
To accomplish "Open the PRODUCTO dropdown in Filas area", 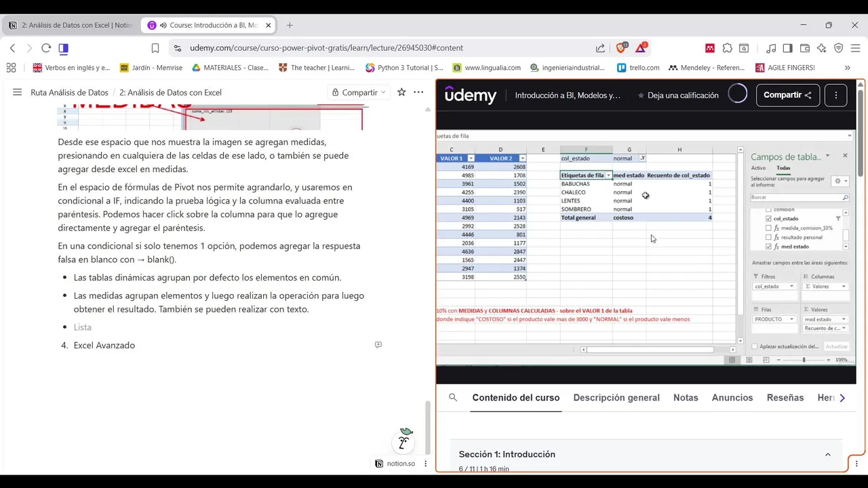I will coord(791,319).
